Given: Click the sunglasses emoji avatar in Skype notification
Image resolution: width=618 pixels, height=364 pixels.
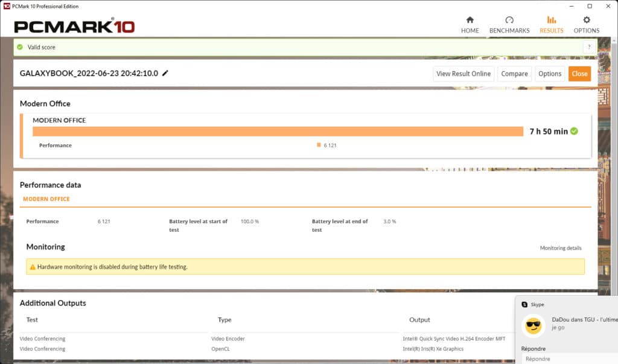Looking at the screenshot, I should (534, 325).
